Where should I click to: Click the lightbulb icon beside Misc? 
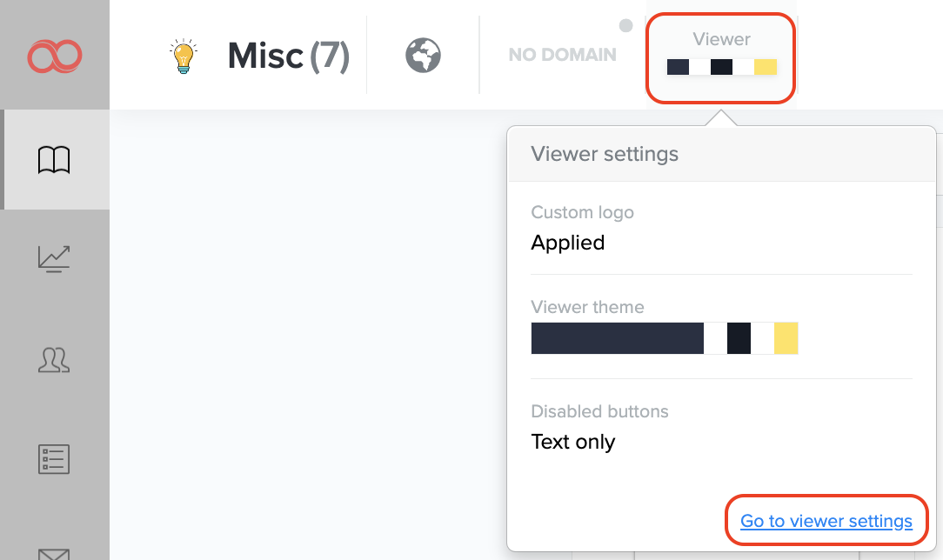tap(183, 56)
